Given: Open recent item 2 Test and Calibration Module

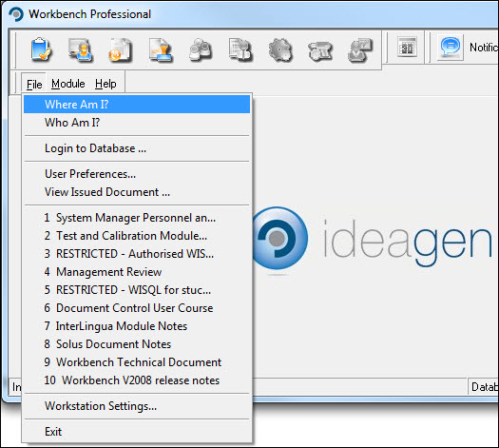Looking at the screenshot, I should (x=137, y=236).
